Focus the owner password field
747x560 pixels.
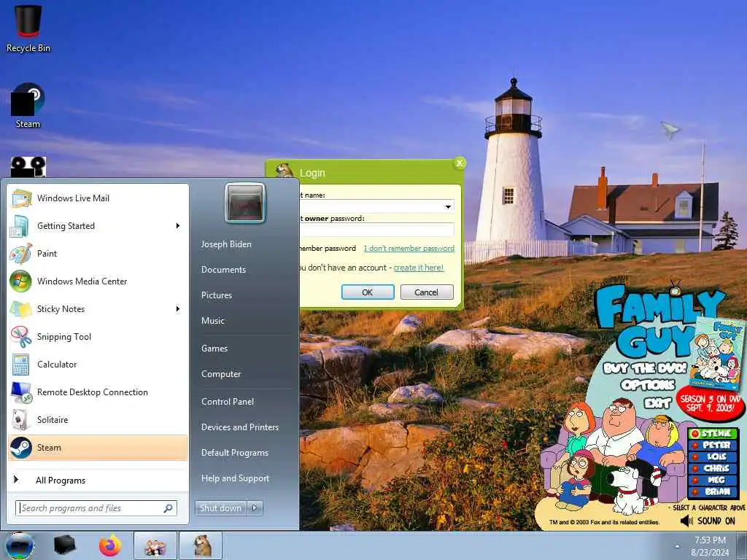click(376, 230)
